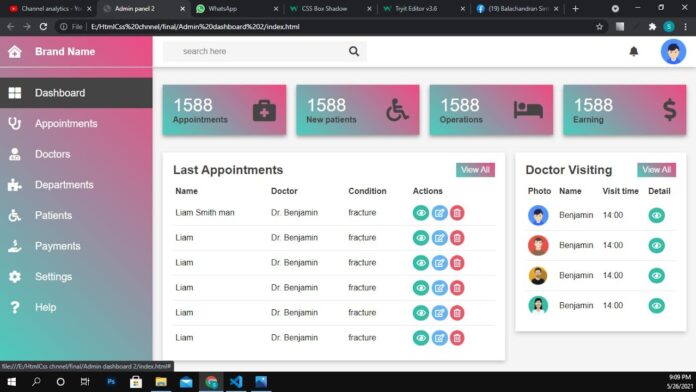Click the search magnifier icon
This screenshot has width=696, height=392.
pos(354,51)
